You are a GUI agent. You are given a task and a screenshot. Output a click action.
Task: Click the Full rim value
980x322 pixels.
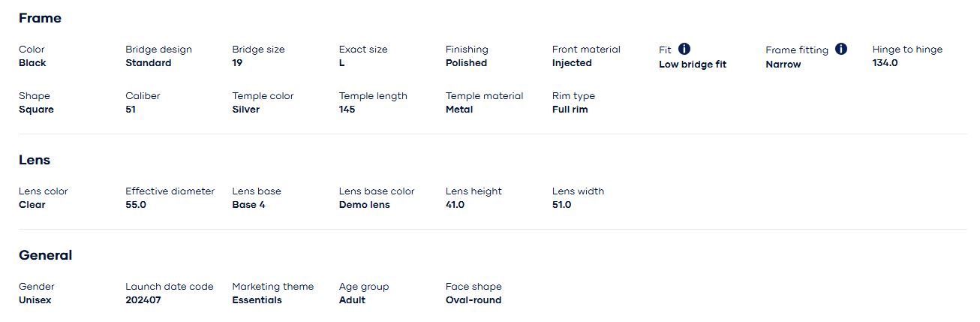click(570, 110)
